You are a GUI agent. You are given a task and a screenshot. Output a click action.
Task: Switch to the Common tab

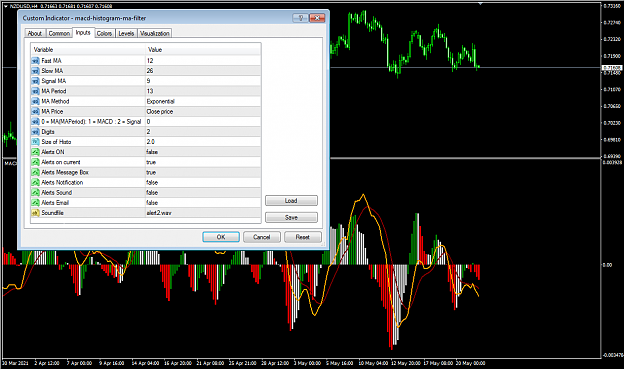59,33
